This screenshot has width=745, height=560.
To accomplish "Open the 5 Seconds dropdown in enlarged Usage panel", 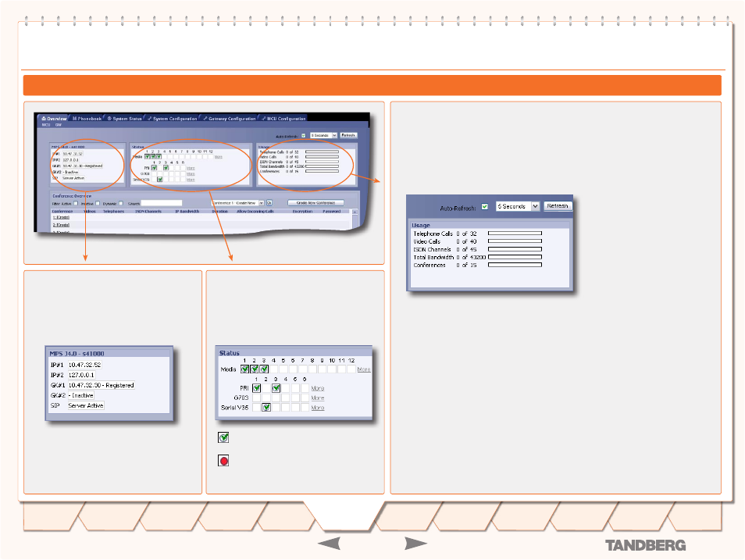I will pyautogui.click(x=518, y=206).
